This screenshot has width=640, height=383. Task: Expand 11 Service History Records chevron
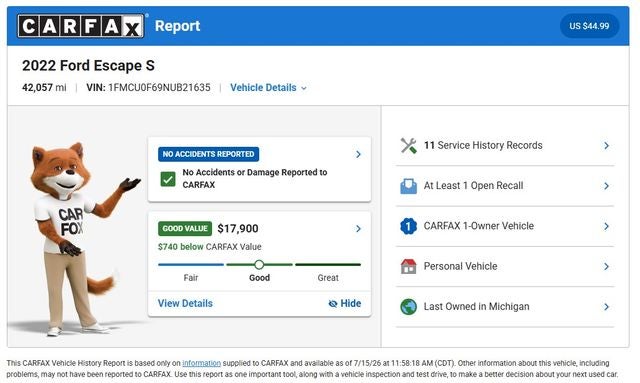(607, 145)
